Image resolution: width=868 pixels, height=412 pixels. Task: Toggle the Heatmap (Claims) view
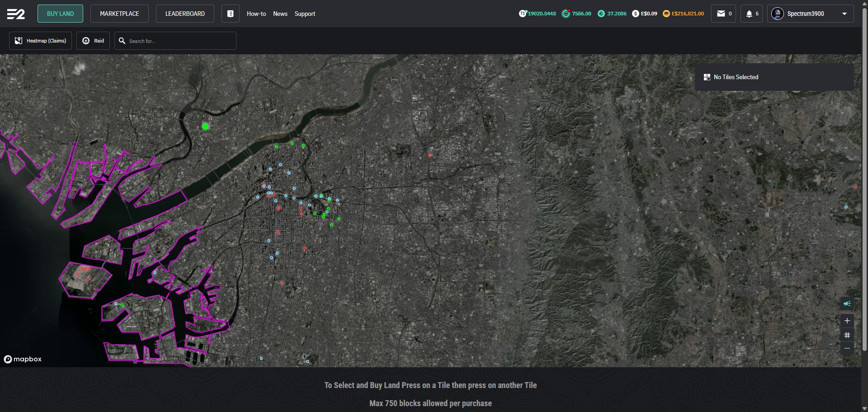[41, 41]
